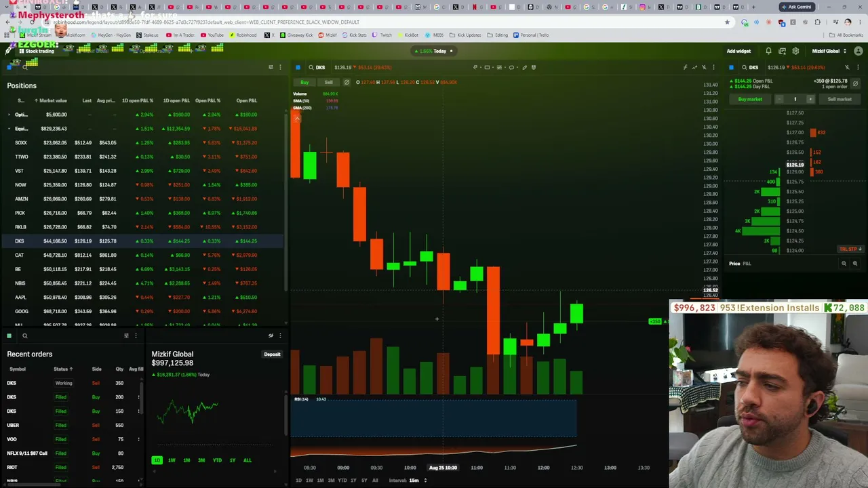This screenshot has height=488, width=868.
Task: Click the chart widget link color square
Action: (298, 67)
